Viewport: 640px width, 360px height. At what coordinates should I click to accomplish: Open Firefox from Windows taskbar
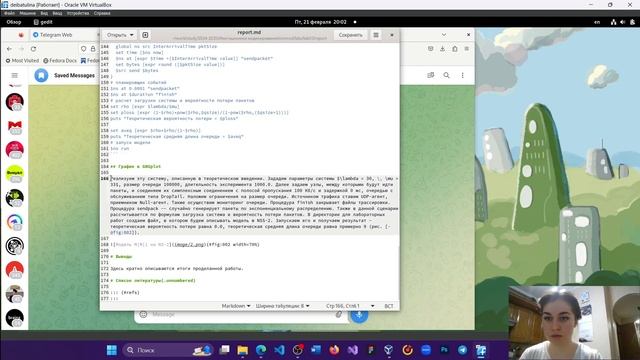click(x=334, y=350)
